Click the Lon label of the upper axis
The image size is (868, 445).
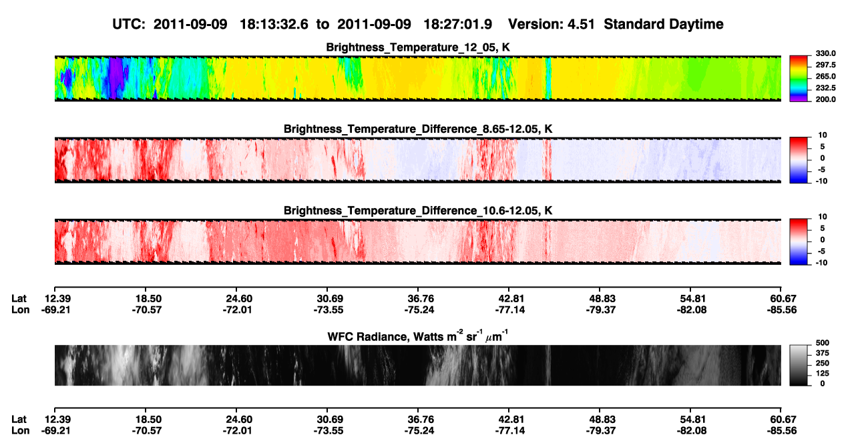[19, 310]
